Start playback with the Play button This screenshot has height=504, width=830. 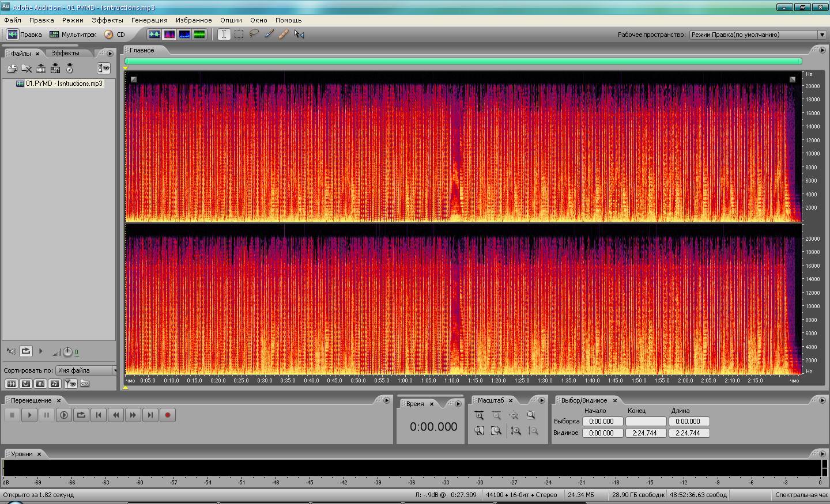point(29,415)
